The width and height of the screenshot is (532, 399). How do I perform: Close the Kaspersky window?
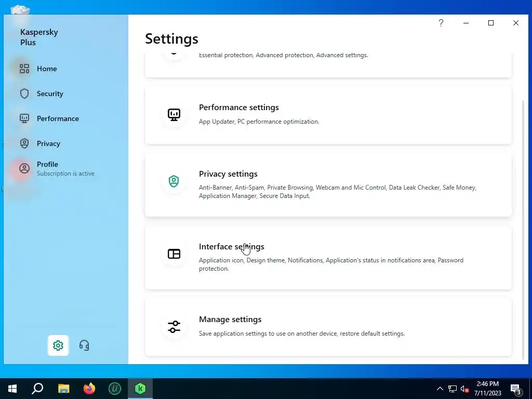[x=516, y=23]
